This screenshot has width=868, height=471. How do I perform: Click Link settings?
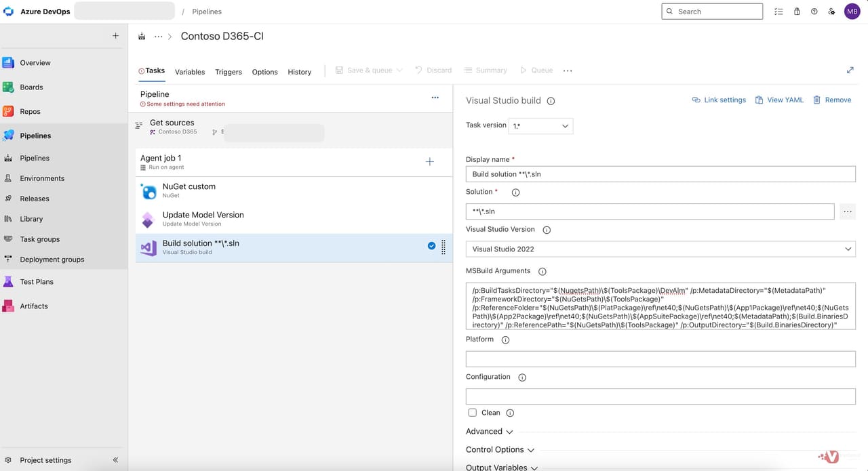click(x=719, y=100)
